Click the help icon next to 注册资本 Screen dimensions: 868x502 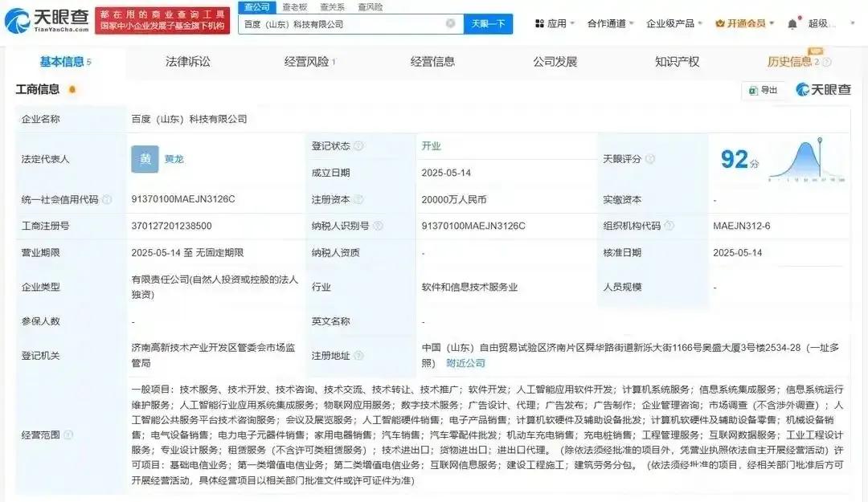[x=358, y=200]
